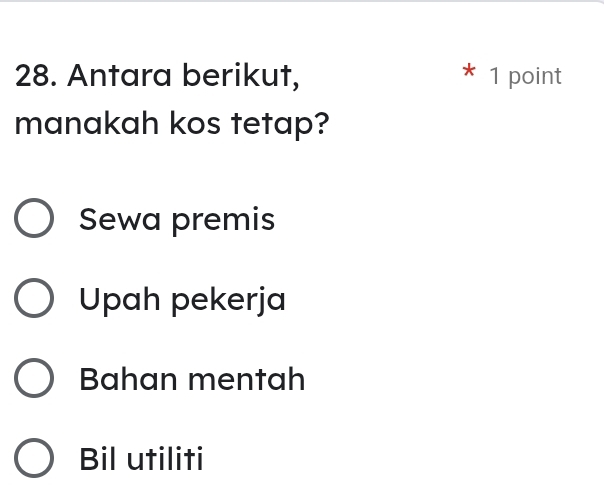Select the Upah pekerja radio button
The width and height of the screenshot is (604, 504).
point(34,299)
